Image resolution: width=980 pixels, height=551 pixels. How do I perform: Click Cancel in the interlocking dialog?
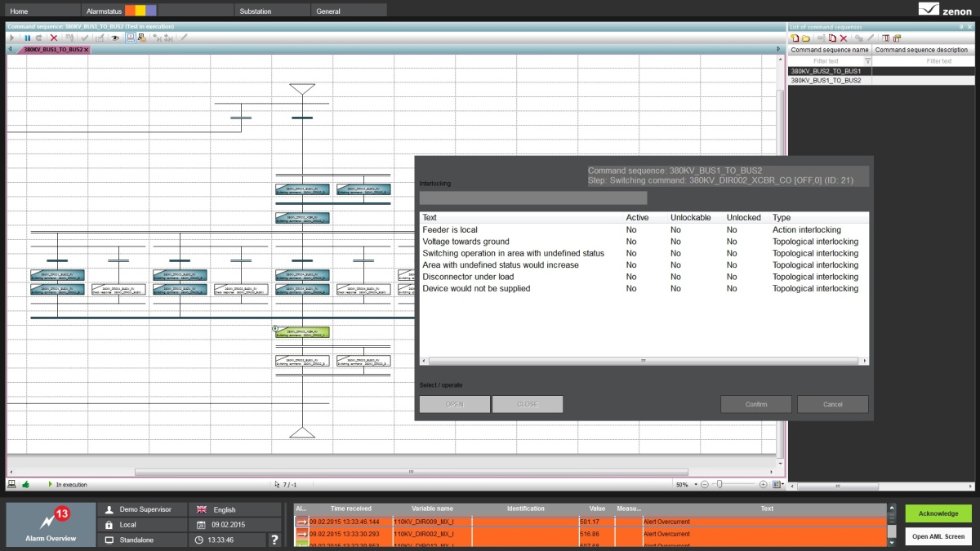point(832,404)
